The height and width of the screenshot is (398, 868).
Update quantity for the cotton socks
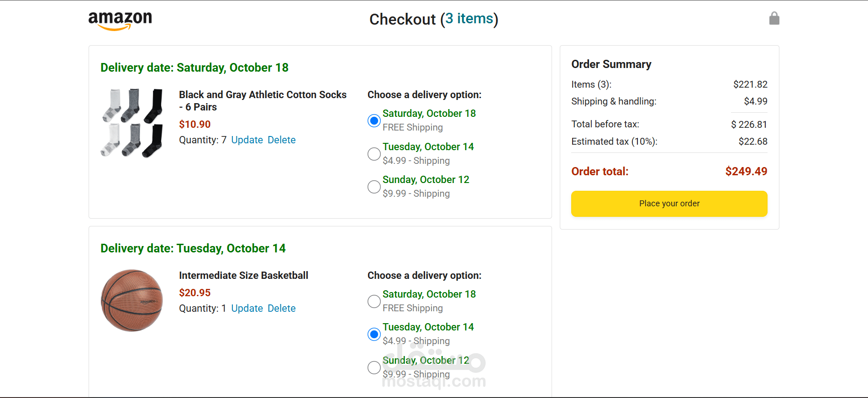247,140
